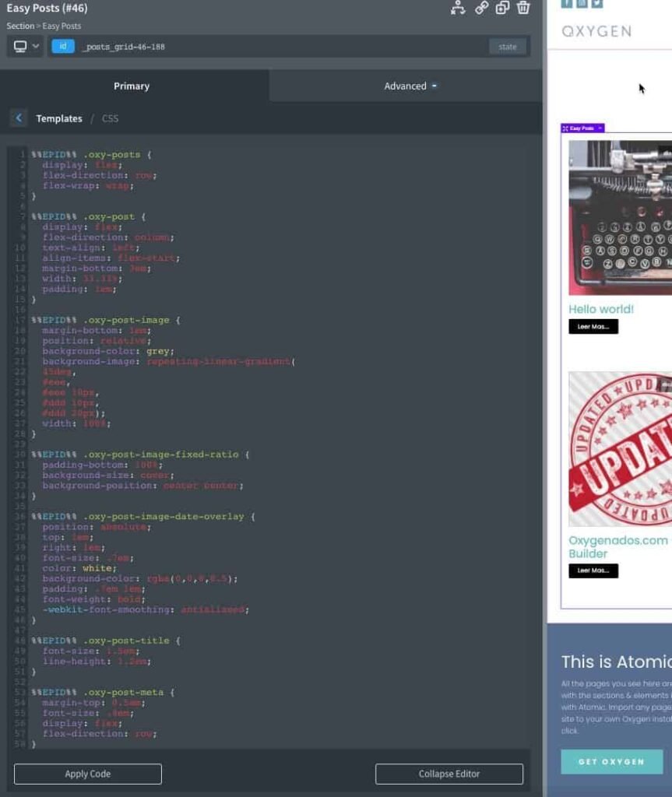Expand the Easy Posts label arrow in preview
Image resolution: width=672 pixels, height=797 pixels.
[x=600, y=128]
